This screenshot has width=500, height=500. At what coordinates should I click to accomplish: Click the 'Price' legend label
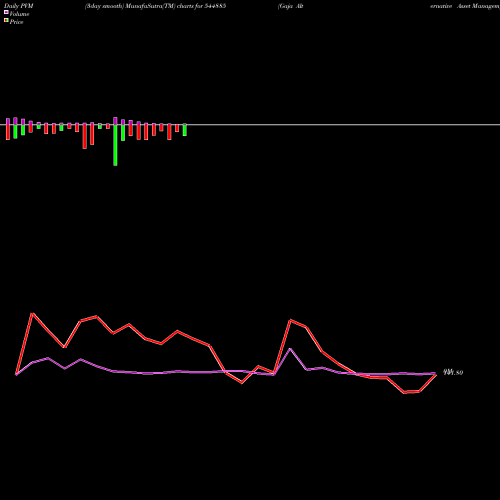[16, 22]
